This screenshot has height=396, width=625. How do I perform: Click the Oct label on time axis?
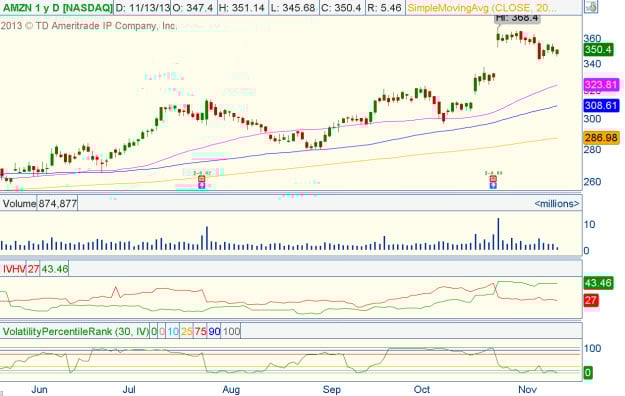[x=422, y=389]
